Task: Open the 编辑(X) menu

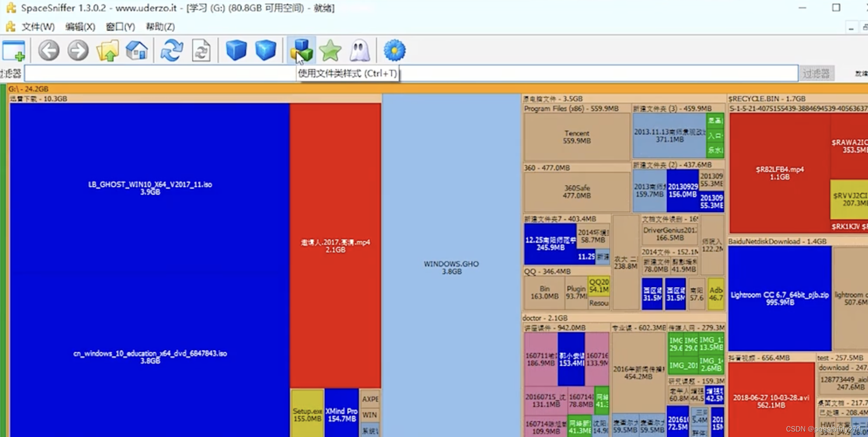Action: point(80,27)
